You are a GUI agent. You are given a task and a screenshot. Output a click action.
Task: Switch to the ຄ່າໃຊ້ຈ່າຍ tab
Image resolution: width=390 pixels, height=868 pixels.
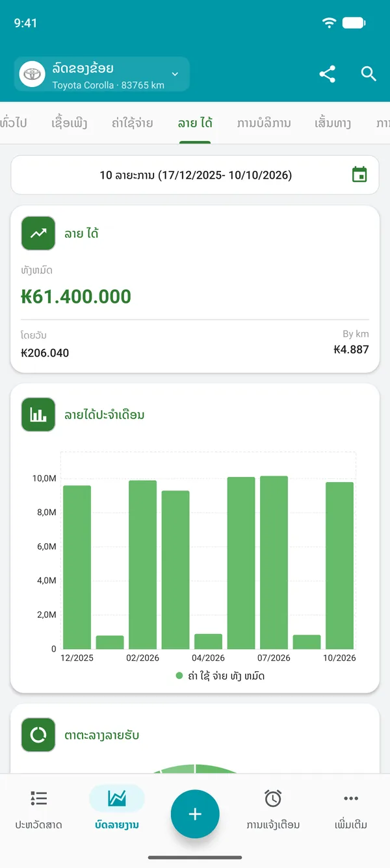click(x=132, y=123)
